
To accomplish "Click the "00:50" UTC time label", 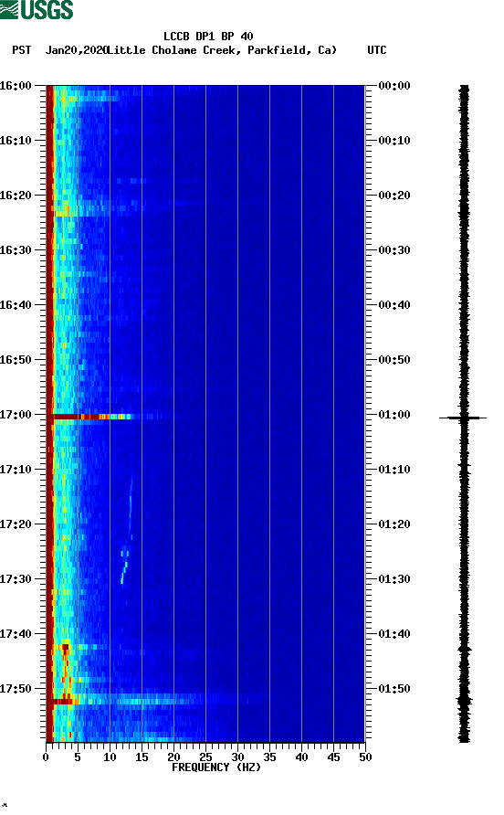I will click(394, 360).
